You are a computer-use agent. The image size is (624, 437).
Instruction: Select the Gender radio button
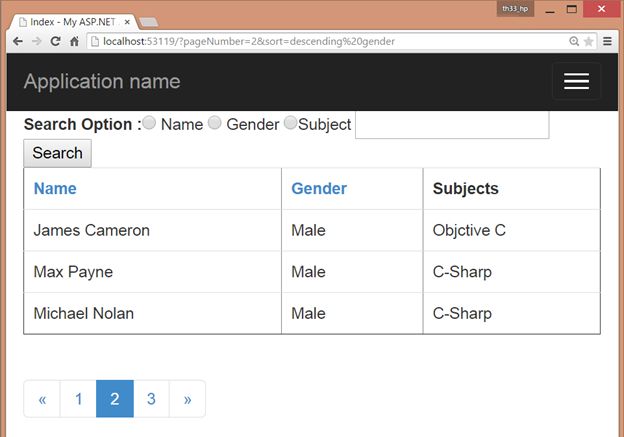(214, 123)
